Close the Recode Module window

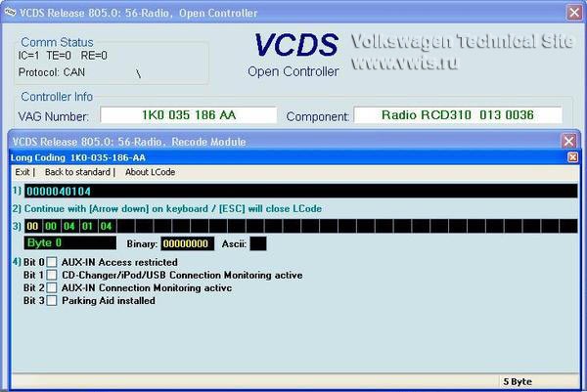(x=568, y=141)
